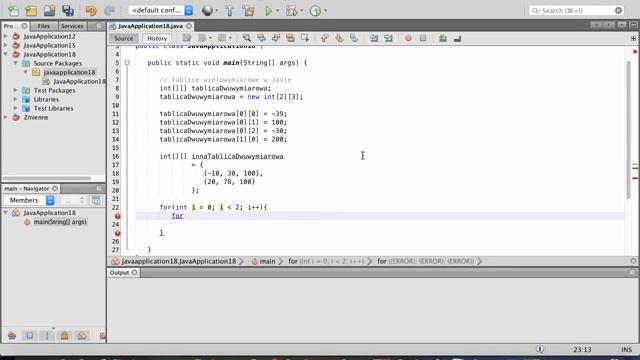Click the globe browser icon
640x360 pixels.
[x=207, y=11]
